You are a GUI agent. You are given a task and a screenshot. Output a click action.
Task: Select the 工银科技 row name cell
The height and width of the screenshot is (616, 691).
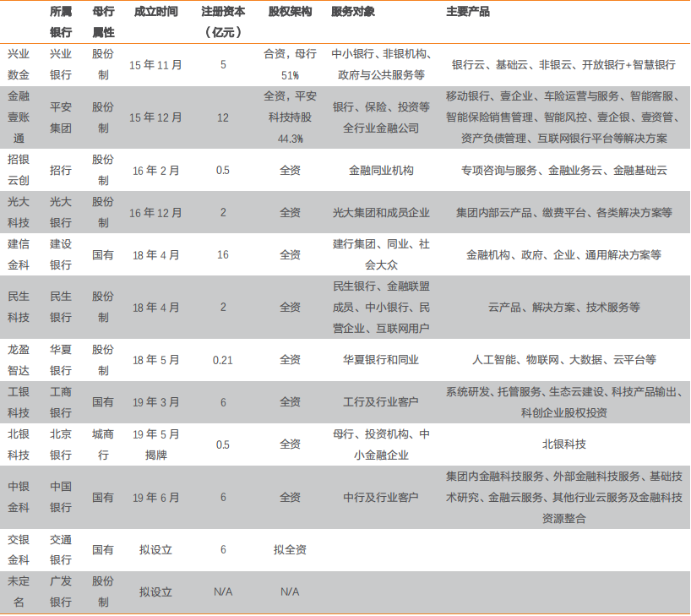pos(19,402)
